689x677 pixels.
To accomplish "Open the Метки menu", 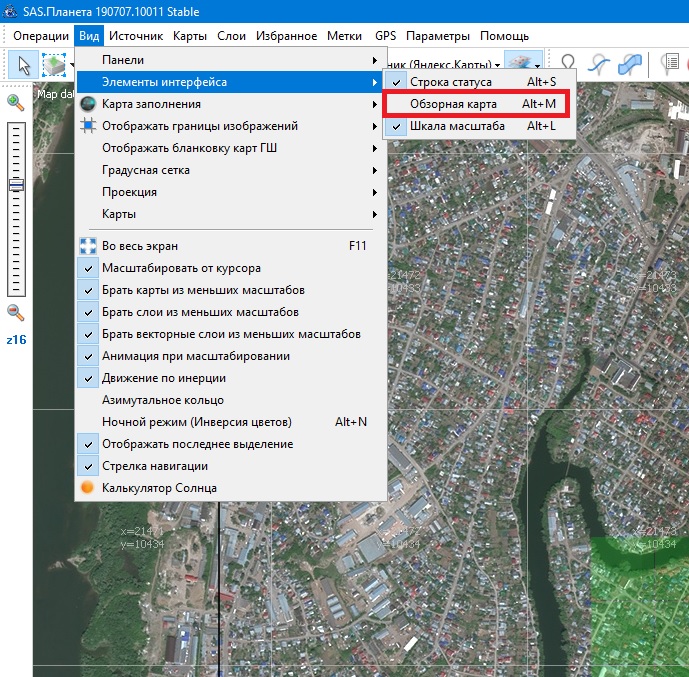I will [344, 36].
